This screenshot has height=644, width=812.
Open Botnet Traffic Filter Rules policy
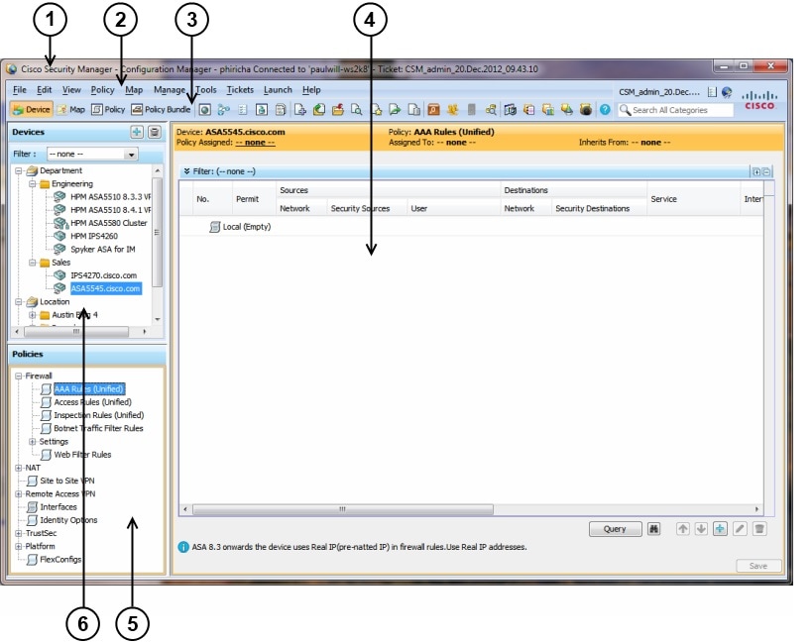coord(98,429)
